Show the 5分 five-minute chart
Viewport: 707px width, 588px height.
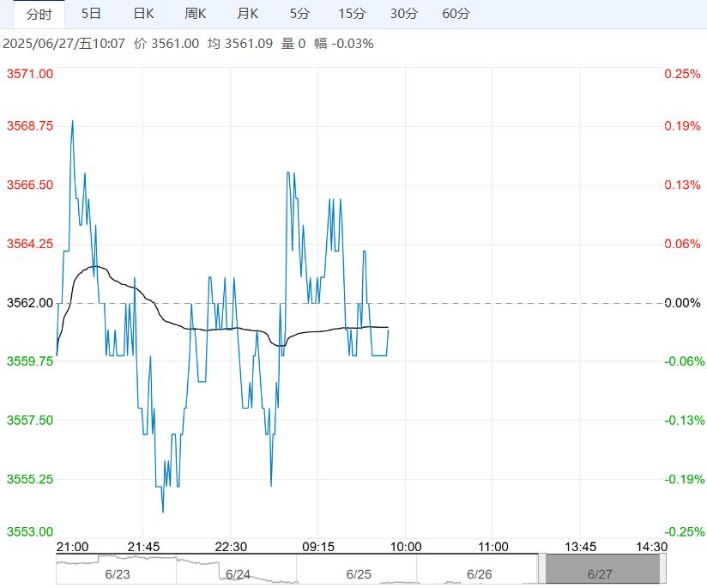pyautogui.click(x=299, y=14)
